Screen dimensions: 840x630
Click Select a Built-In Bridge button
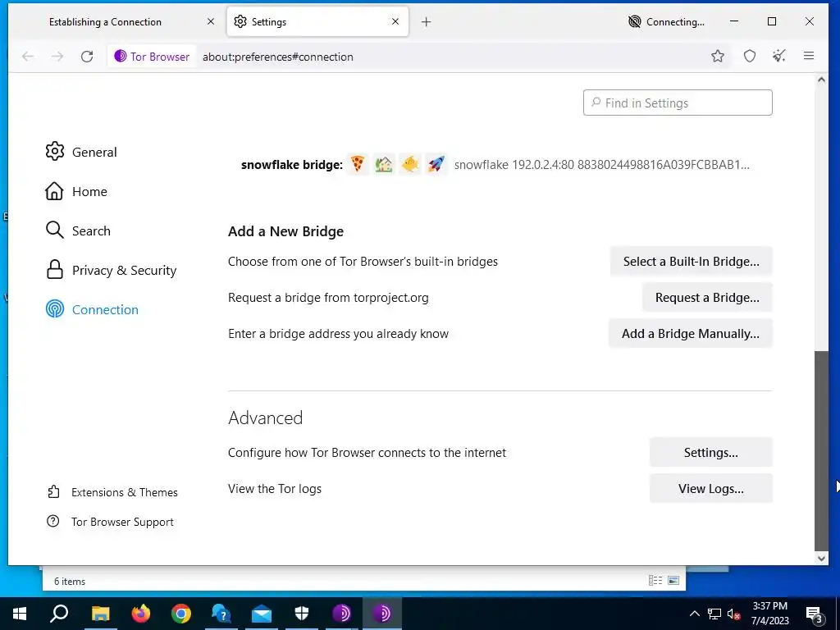point(691,262)
